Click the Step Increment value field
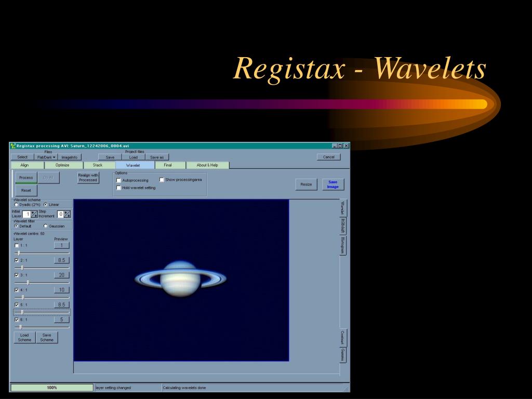This screenshot has height=399, width=532. (60, 215)
